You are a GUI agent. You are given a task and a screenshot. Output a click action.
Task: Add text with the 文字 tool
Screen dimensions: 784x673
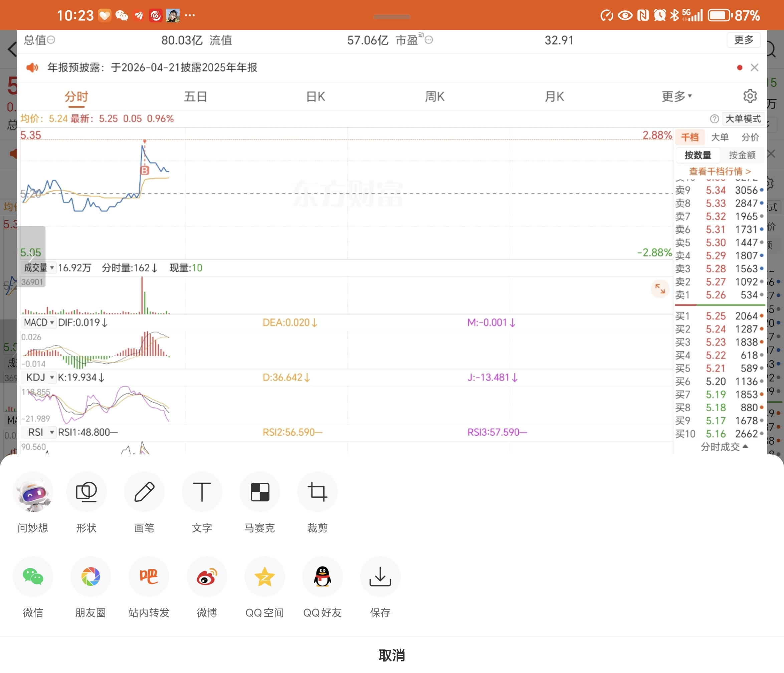[x=202, y=492]
